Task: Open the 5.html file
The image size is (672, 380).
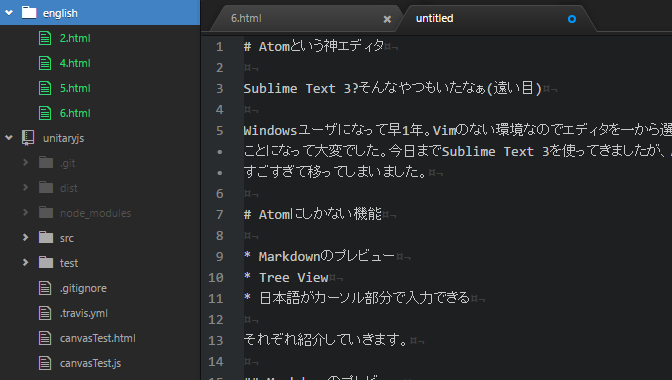Action: tap(75, 88)
